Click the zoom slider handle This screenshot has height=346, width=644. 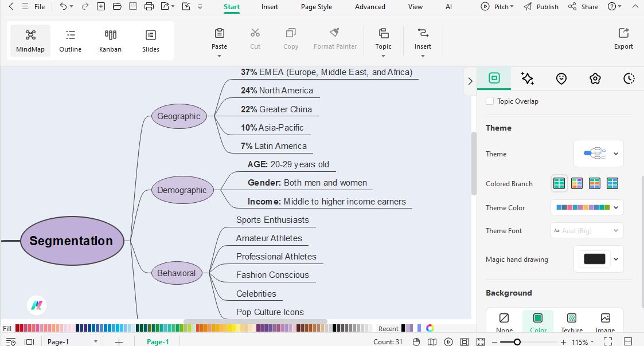(517, 341)
